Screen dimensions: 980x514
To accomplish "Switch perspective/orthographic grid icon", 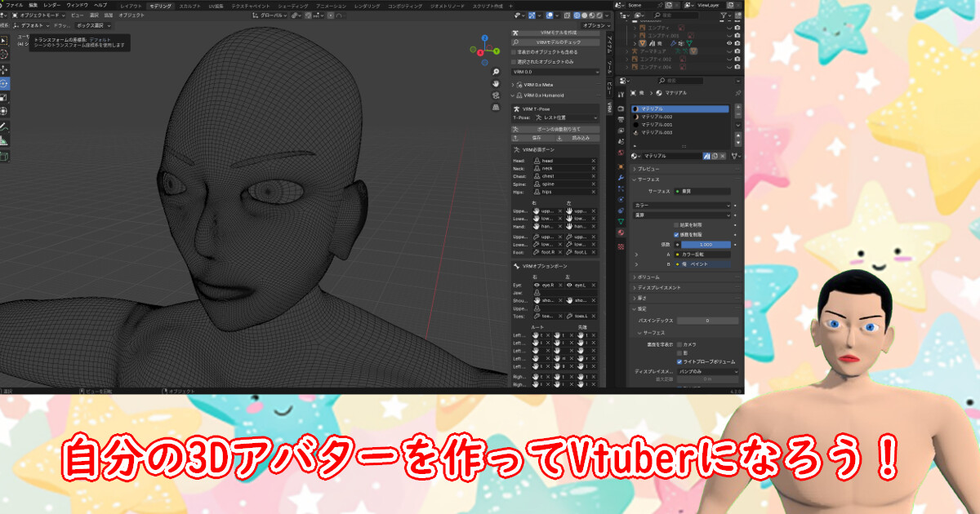I will click(496, 107).
